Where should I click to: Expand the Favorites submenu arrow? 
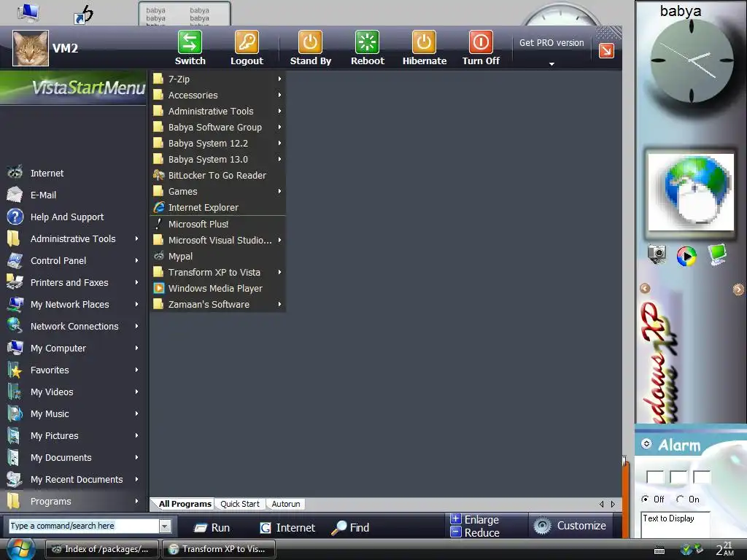[136, 370]
